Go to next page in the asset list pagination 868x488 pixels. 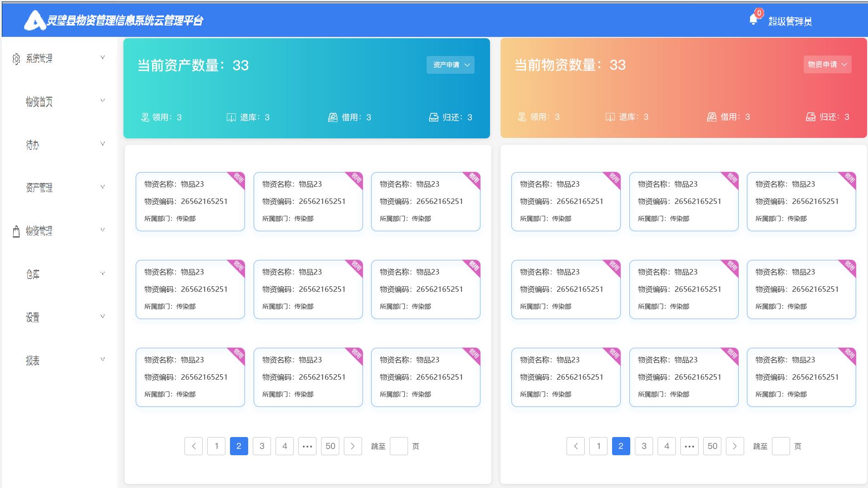coord(353,446)
